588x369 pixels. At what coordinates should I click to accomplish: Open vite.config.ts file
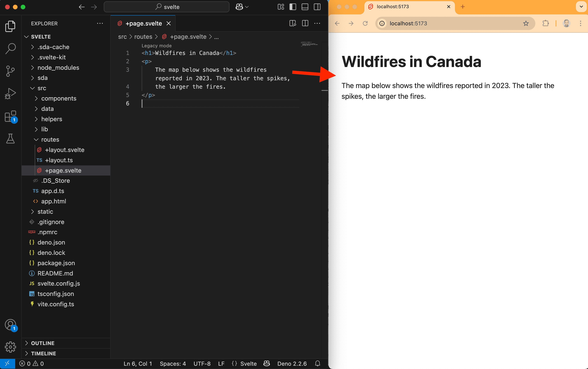(56, 304)
